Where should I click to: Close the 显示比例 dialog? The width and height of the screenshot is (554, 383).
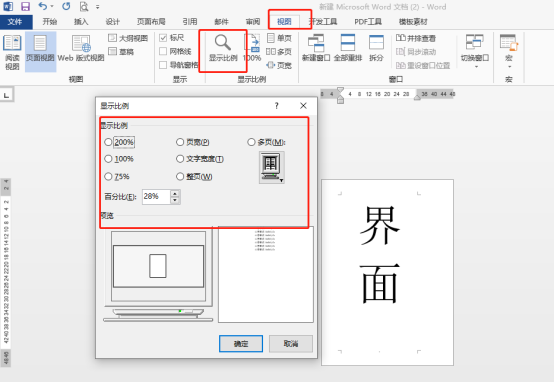click(303, 106)
